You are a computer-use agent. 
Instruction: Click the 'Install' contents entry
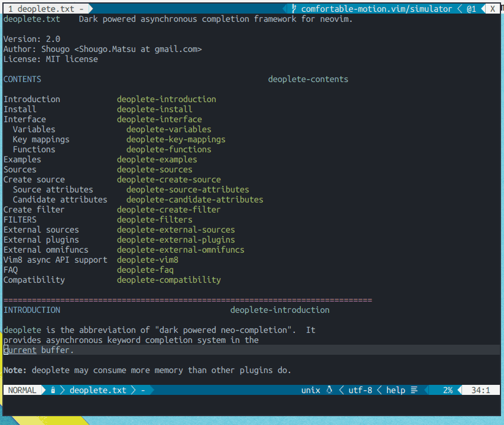pos(20,109)
